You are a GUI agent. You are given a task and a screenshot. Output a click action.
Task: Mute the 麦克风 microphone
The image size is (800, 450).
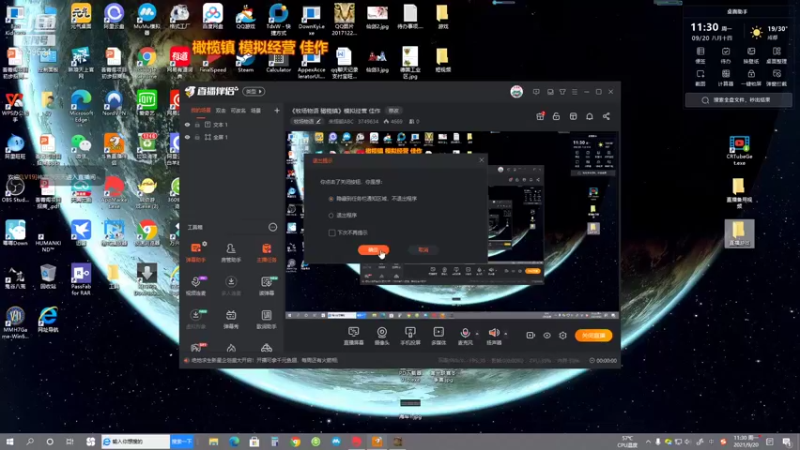click(465, 336)
